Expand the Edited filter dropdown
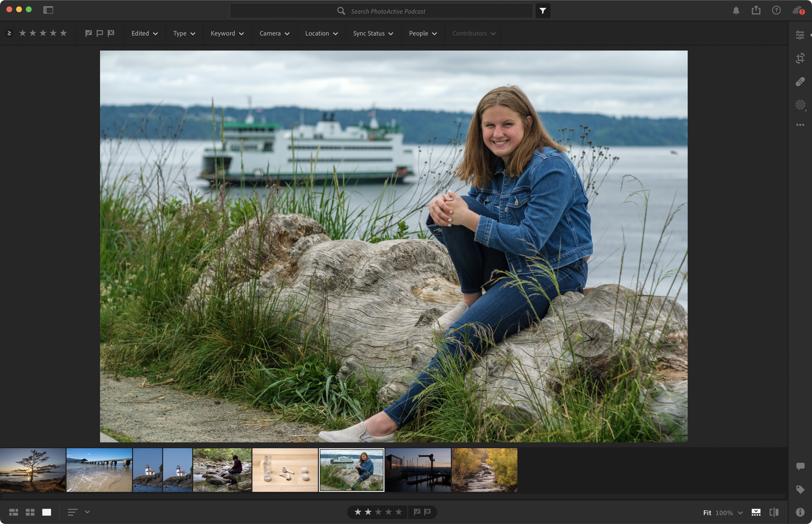The width and height of the screenshot is (812, 524). click(x=145, y=33)
